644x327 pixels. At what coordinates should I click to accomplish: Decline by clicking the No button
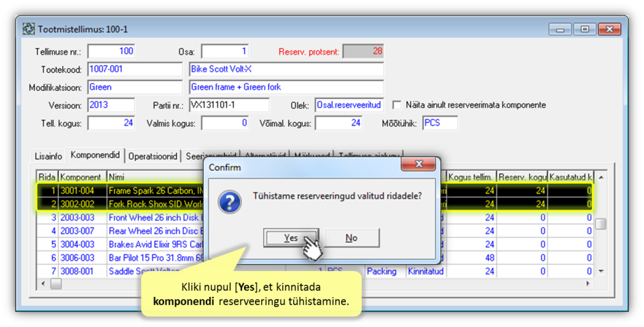351,238
